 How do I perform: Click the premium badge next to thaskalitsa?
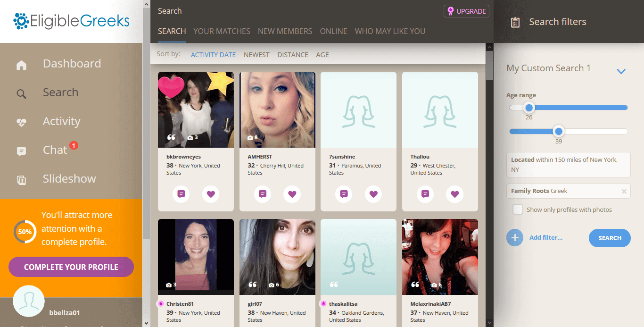pyautogui.click(x=323, y=304)
